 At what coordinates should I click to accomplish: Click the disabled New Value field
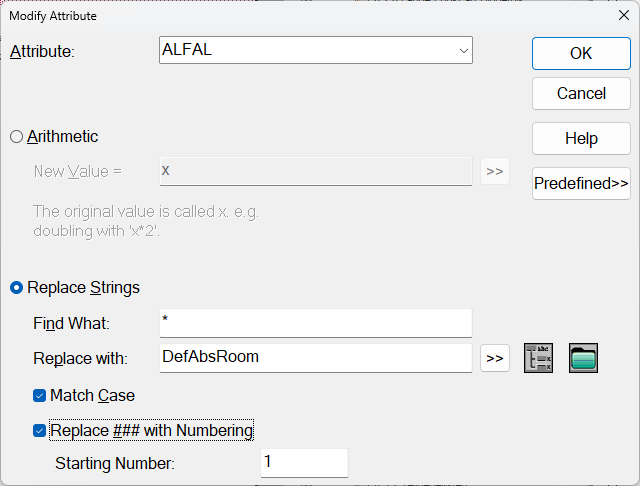click(316, 171)
